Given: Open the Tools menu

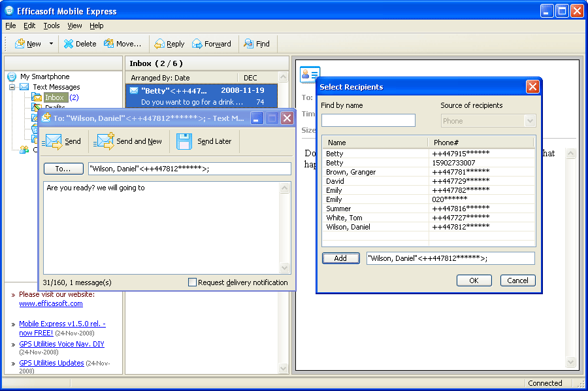Looking at the screenshot, I should [52, 25].
